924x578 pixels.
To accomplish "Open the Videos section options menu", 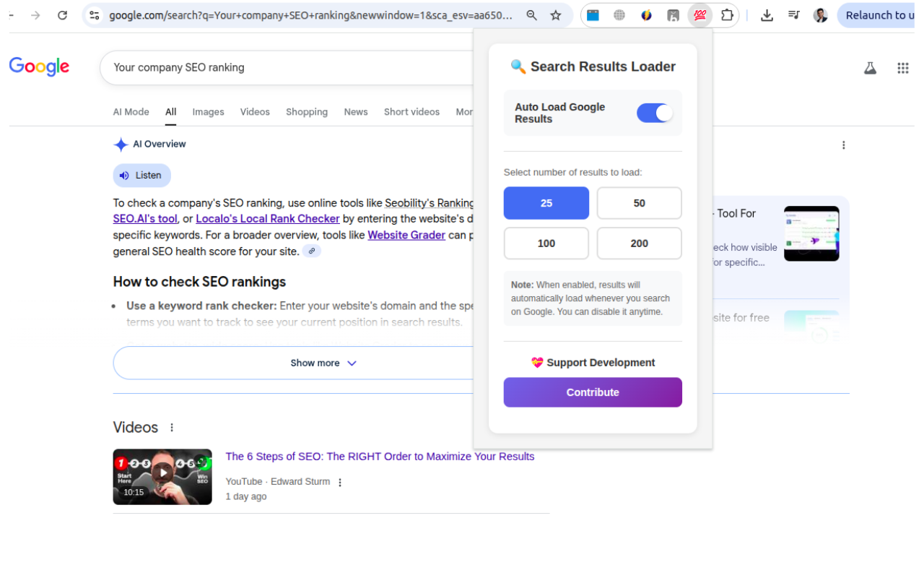I will (172, 428).
